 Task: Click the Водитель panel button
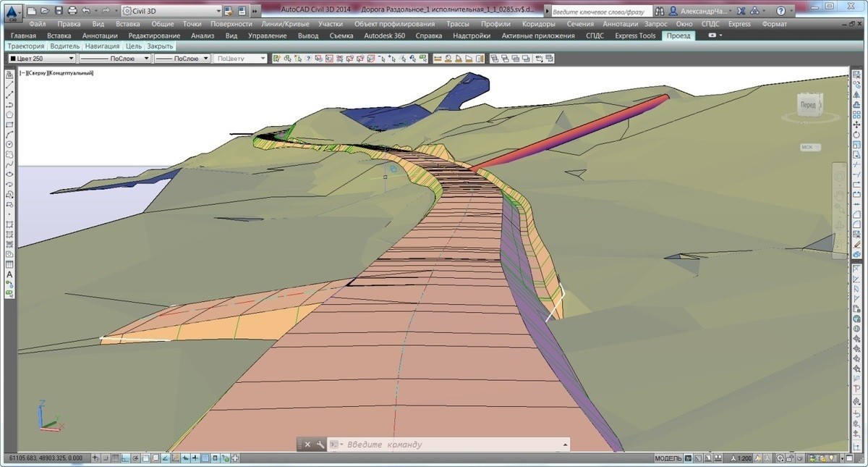(64, 46)
